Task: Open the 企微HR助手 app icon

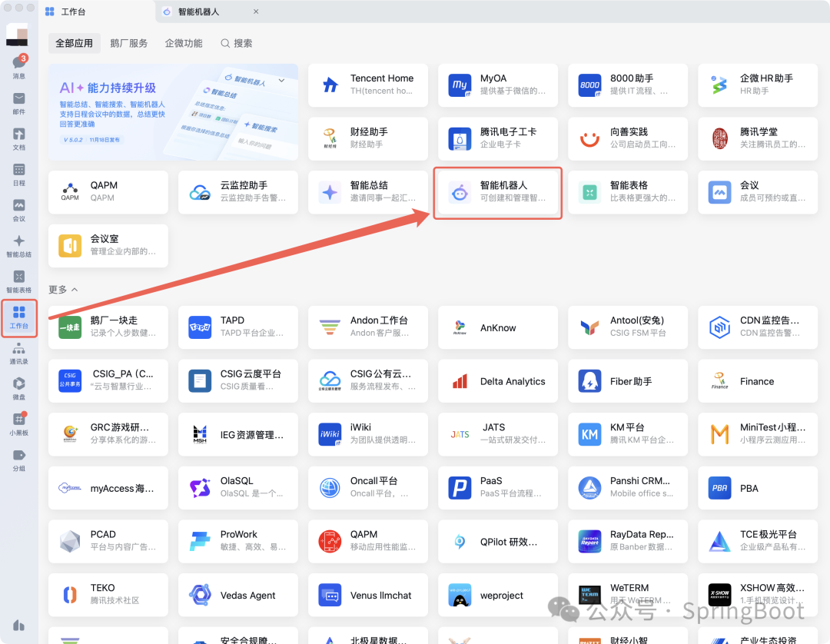Action: tap(719, 85)
